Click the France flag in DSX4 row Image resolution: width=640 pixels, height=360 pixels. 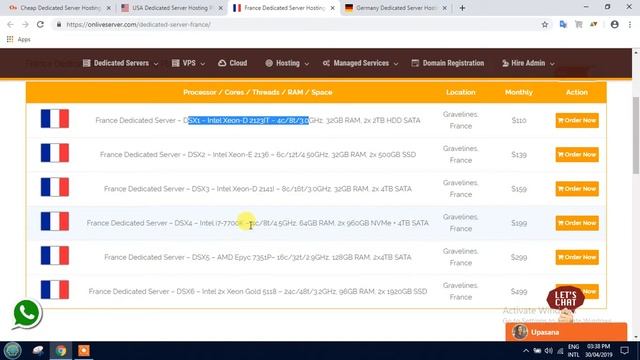[55, 222]
